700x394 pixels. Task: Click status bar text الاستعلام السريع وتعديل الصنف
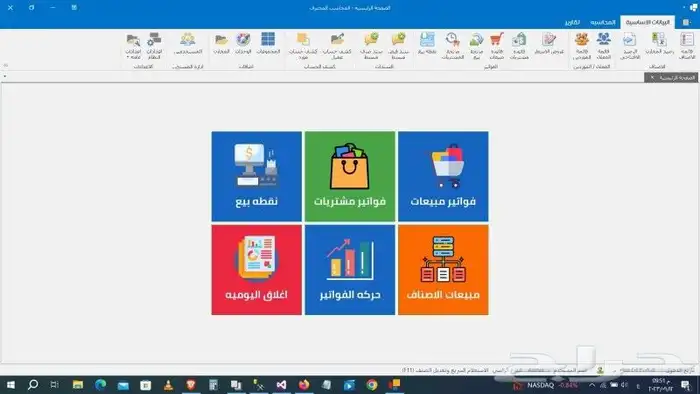click(x=445, y=370)
